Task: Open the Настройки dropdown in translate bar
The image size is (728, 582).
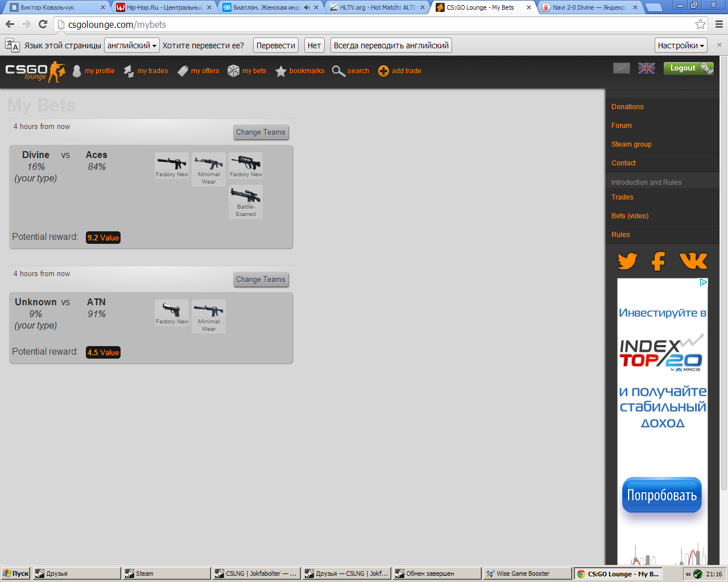Action: (x=681, y=45)
